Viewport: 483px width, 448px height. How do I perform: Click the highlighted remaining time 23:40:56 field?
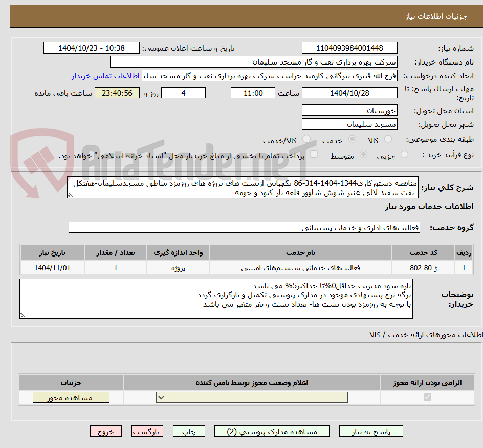tap(117, 93)
